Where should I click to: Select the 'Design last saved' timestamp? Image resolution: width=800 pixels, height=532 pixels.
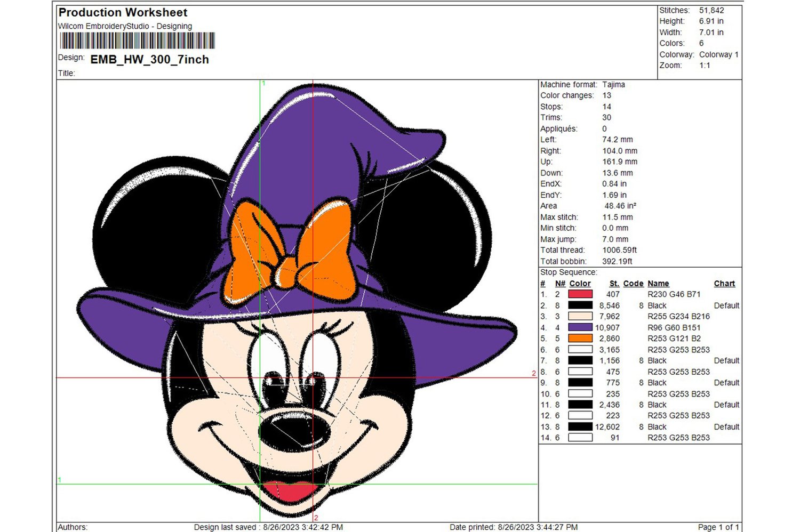point(268,527)
